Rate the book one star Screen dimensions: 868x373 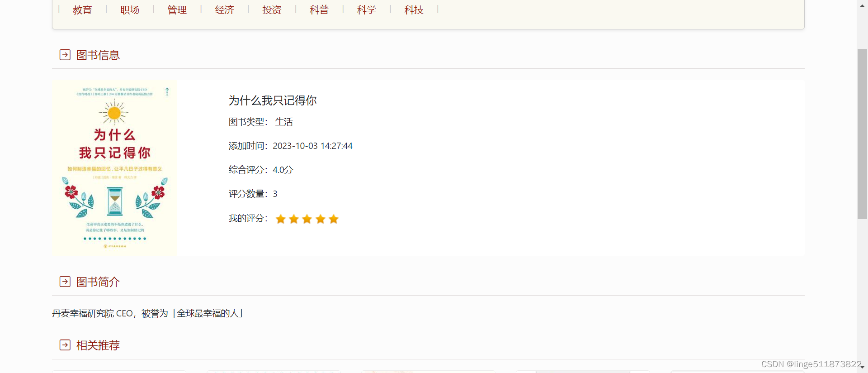pos(281,219)
